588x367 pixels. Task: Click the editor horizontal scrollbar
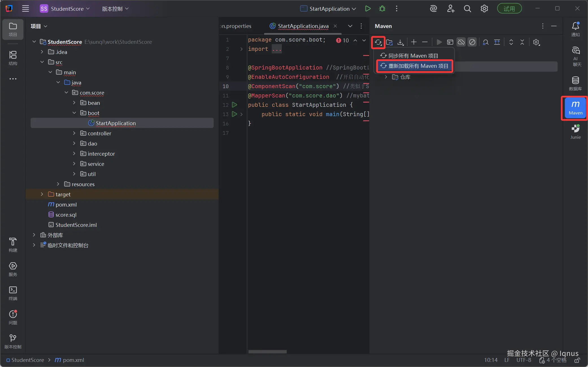(267, 352)
